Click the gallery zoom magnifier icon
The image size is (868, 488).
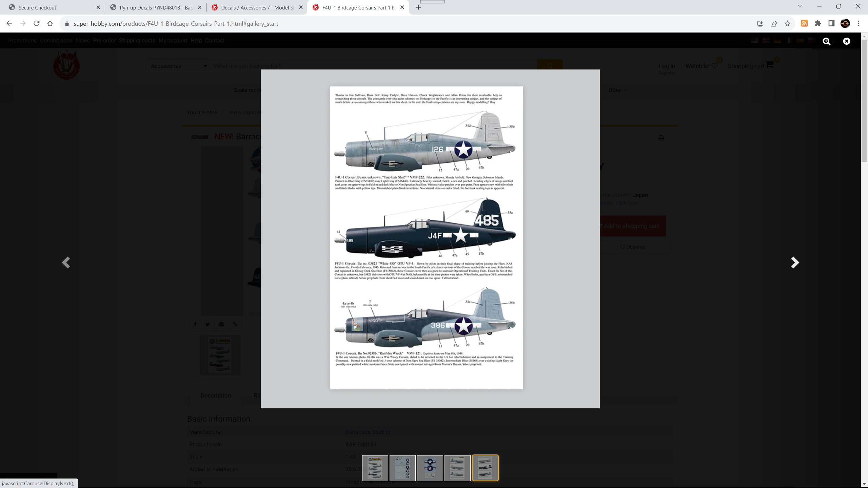826,41
